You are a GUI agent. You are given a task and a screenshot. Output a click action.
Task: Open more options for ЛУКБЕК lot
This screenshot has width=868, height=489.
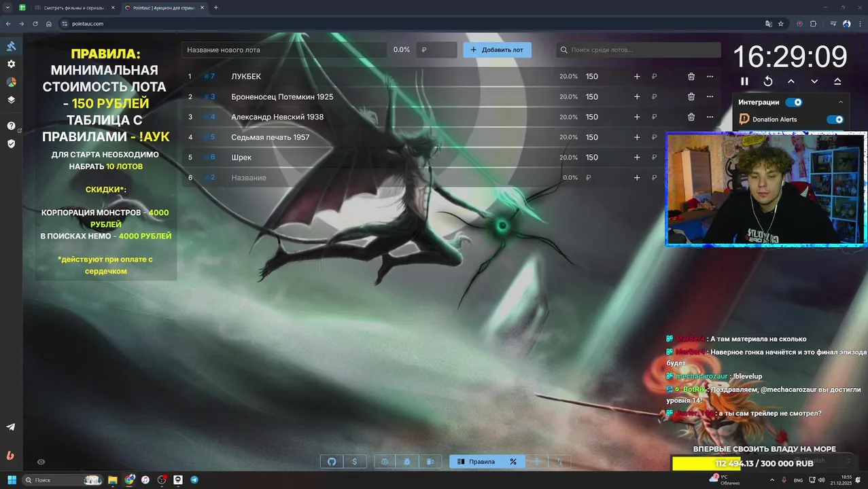click(x=710, y=77)
